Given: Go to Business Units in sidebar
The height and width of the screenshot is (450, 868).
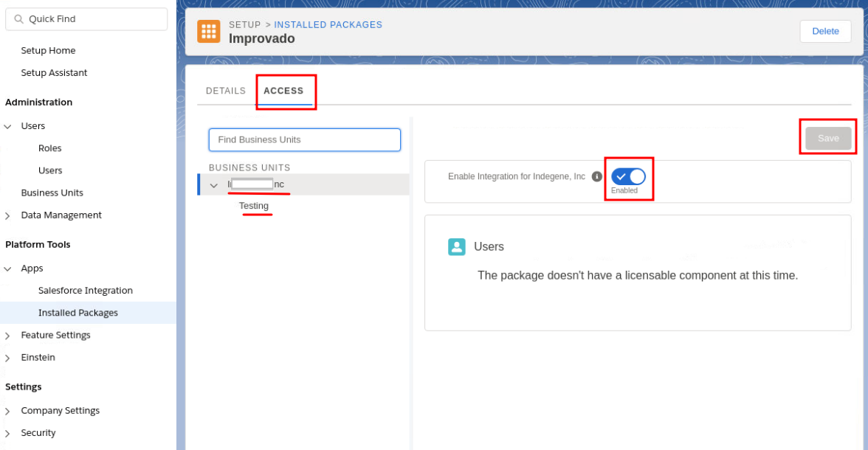Looking at the screenshot, I should (52, 193).
